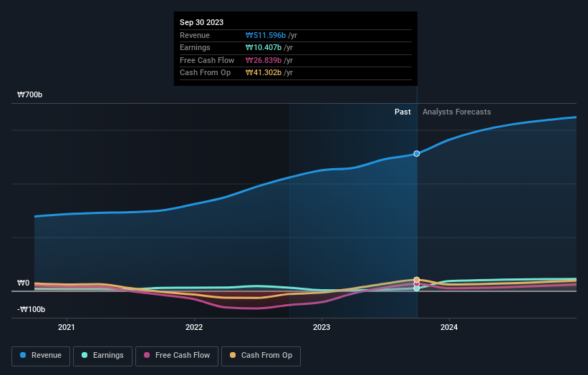Click the -₩100b y-axis label

(31, 309)
